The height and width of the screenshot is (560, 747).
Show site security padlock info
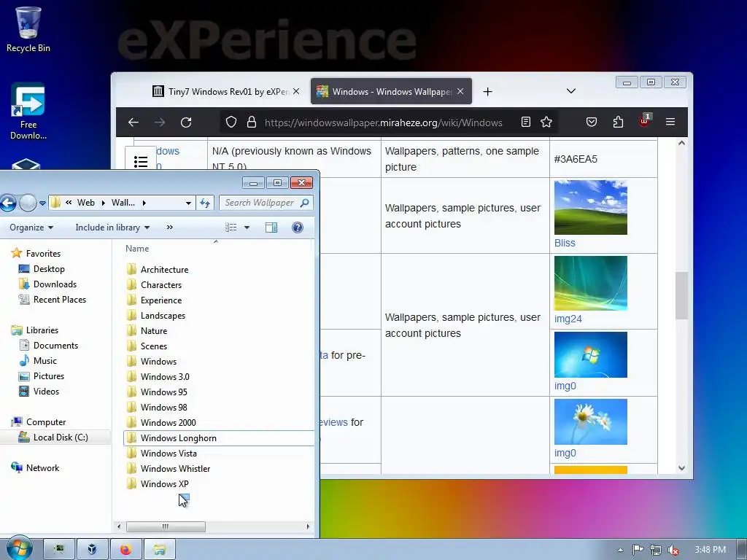pos(252,122)
